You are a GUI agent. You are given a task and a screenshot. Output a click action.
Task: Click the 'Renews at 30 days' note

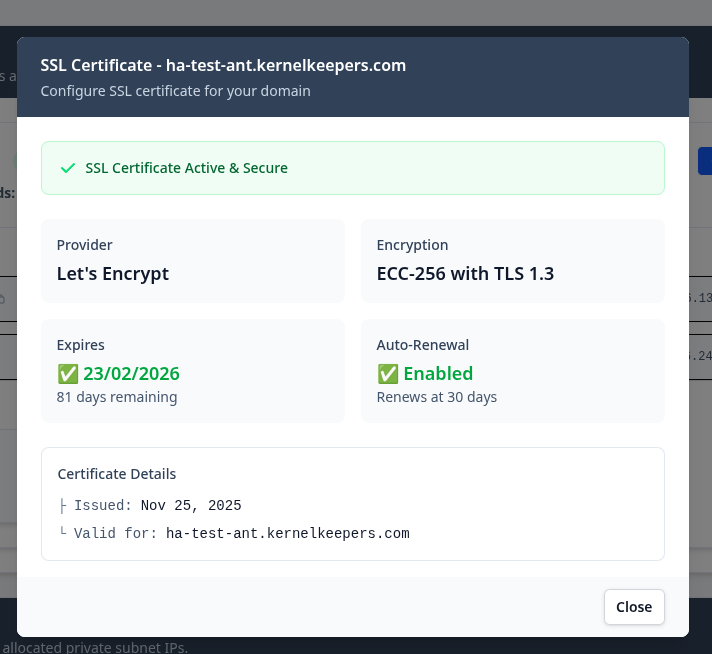coord(436,397)
